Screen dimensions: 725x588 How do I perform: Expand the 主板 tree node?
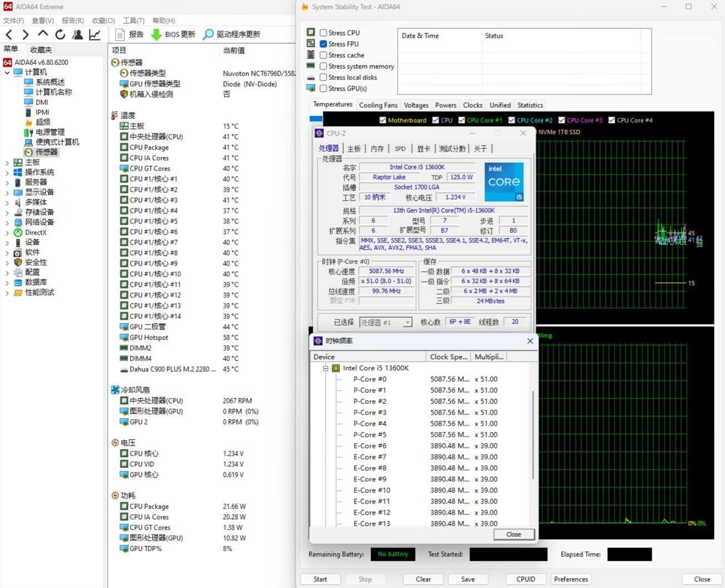(7, 162)
